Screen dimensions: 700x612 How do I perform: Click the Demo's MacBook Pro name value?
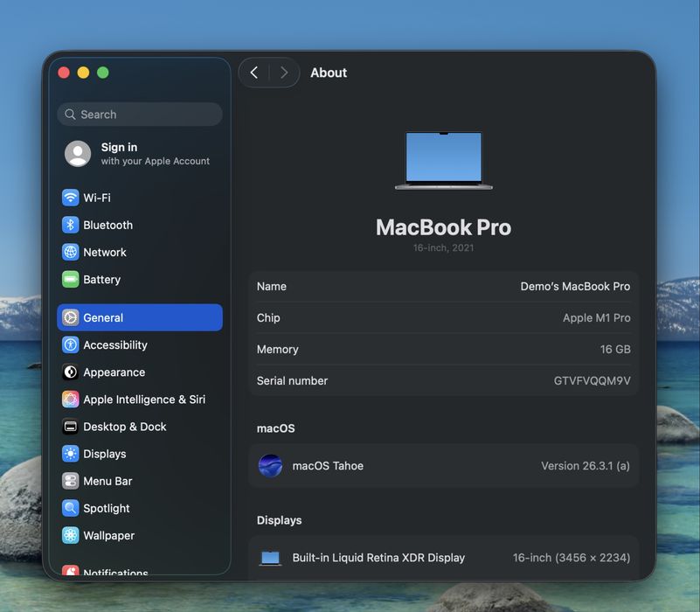(x=575, y=287)
